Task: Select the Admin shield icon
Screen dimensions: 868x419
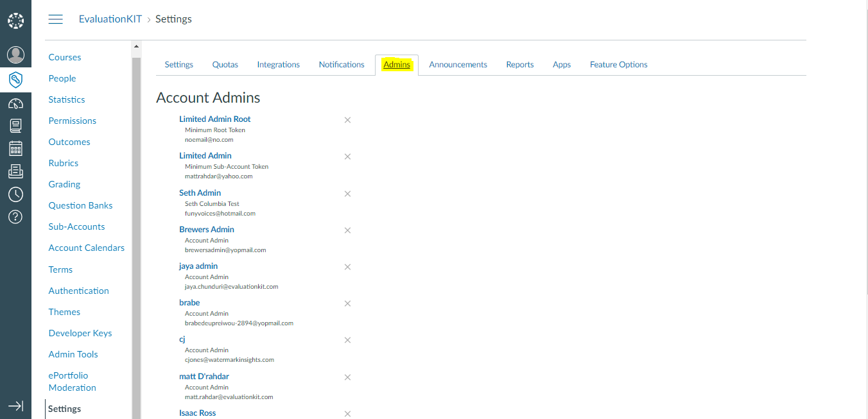Action: (x=15, y=80)
